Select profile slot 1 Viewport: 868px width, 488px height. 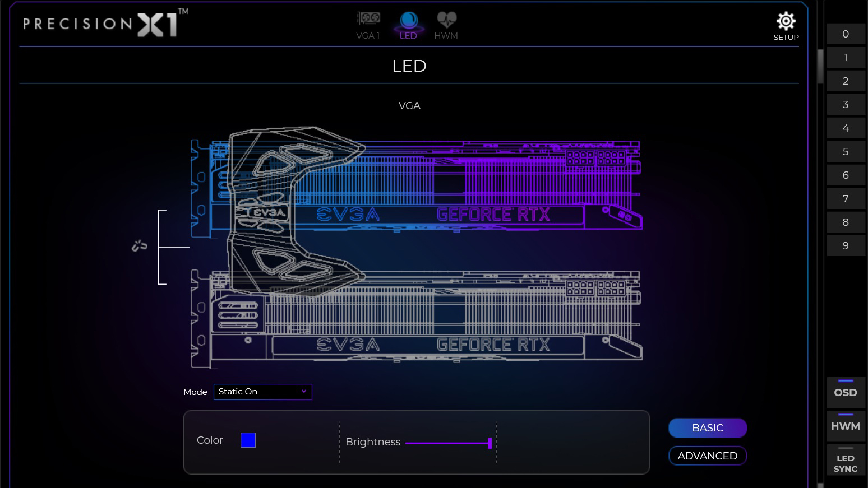846,58
